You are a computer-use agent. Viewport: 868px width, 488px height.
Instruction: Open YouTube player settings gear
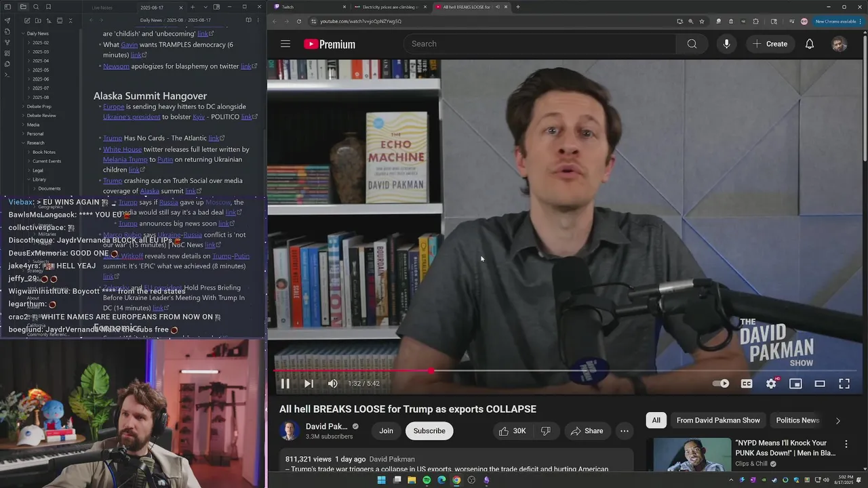771,384
